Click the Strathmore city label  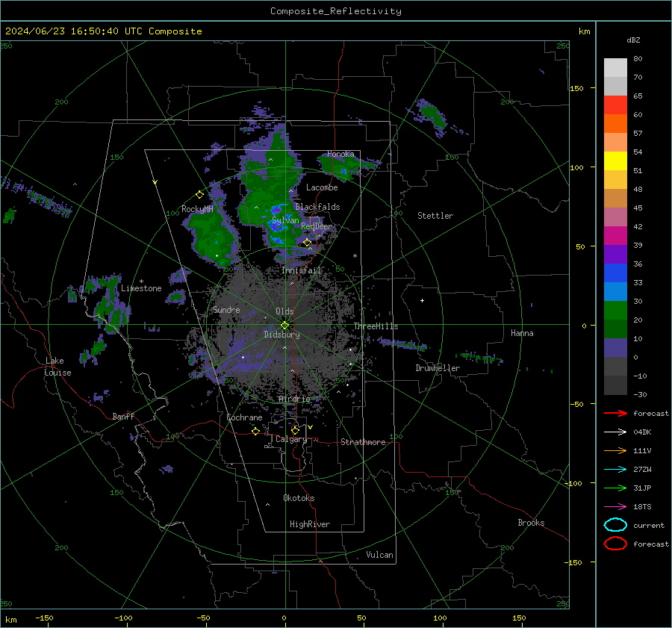click(x=363, y=442)
